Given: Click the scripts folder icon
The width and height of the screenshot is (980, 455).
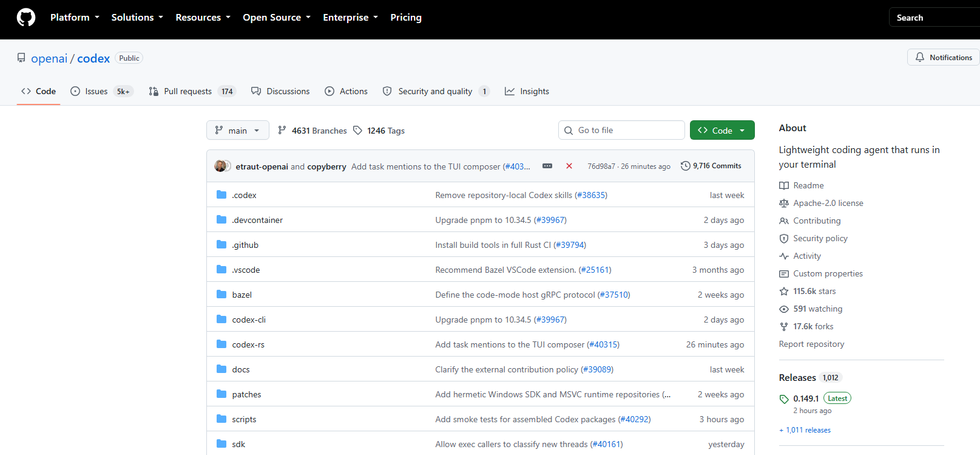Looking at the screenshot, I should (221, 419).
